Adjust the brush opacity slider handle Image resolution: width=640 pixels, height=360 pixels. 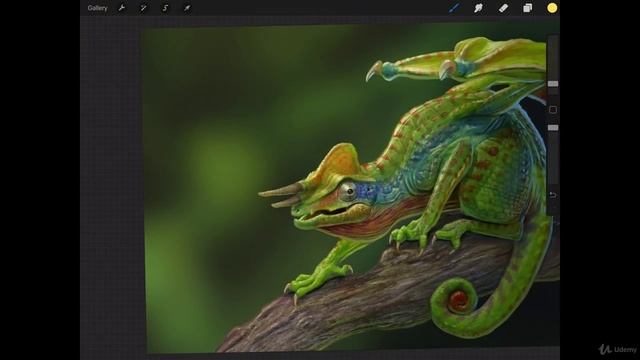click(553, 128)
